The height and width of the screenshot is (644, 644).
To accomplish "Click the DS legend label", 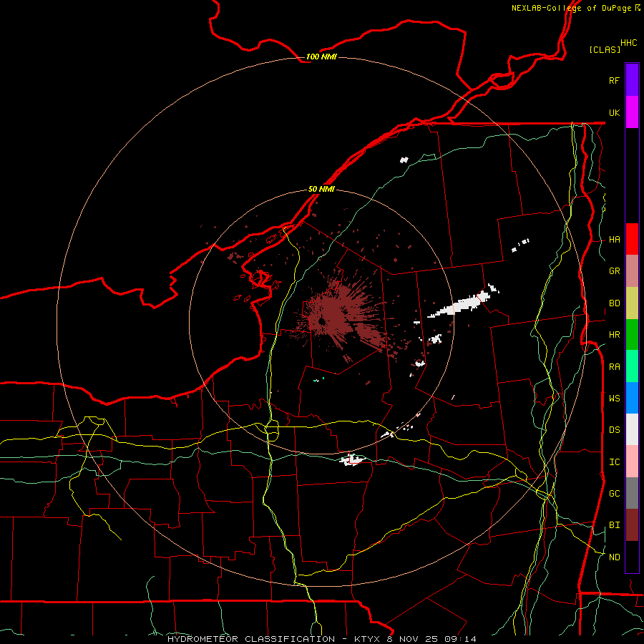I will (614, 430).
